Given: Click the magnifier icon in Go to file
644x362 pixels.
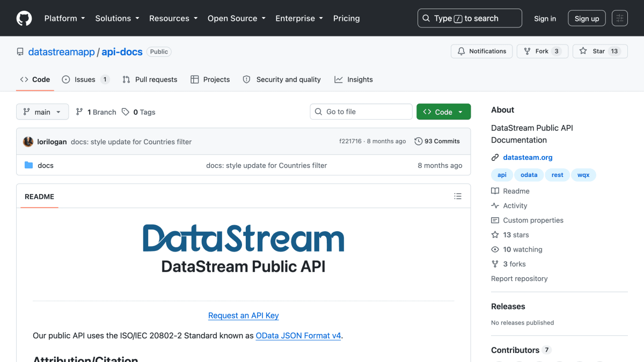Looking at the screenshot, I should (319, 112).
